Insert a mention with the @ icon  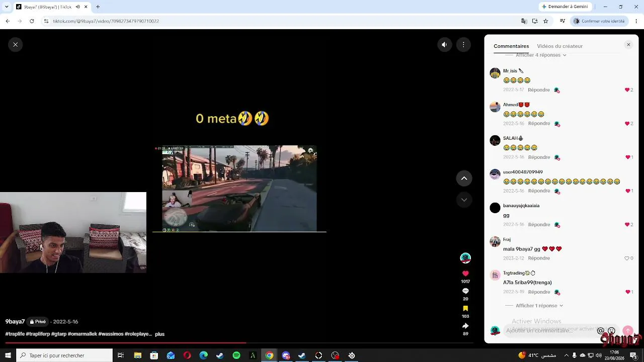click(600, 331)
